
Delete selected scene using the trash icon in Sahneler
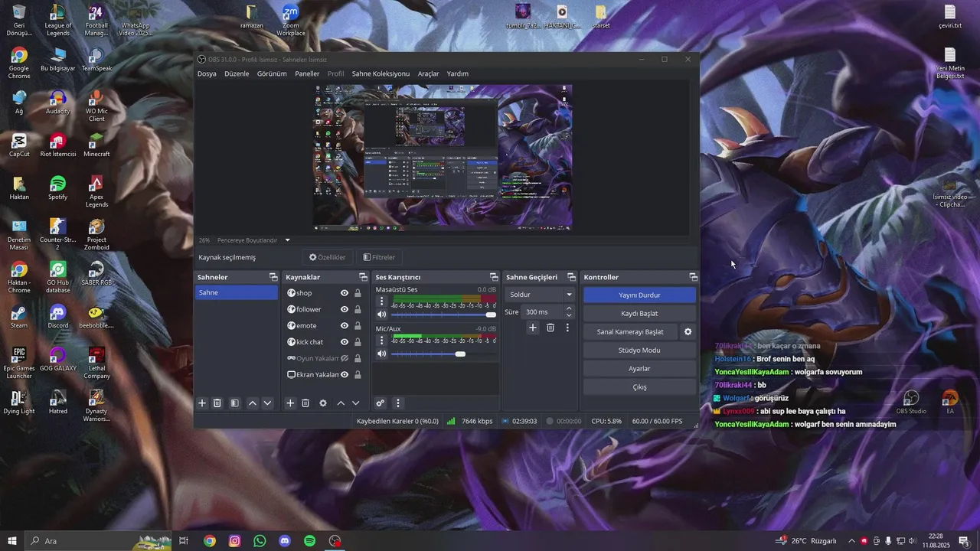(x=217, y=403)
